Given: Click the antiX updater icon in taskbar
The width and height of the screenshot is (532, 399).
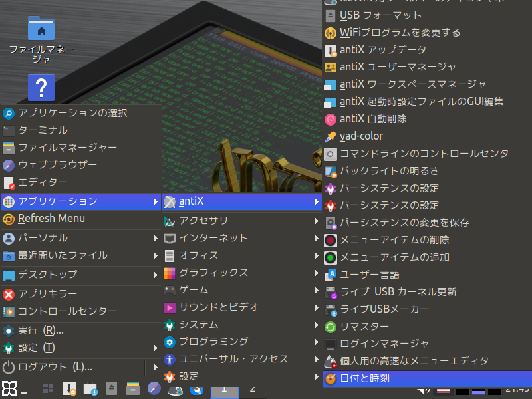Looking at the screenshot, I should tap(69, 388).
